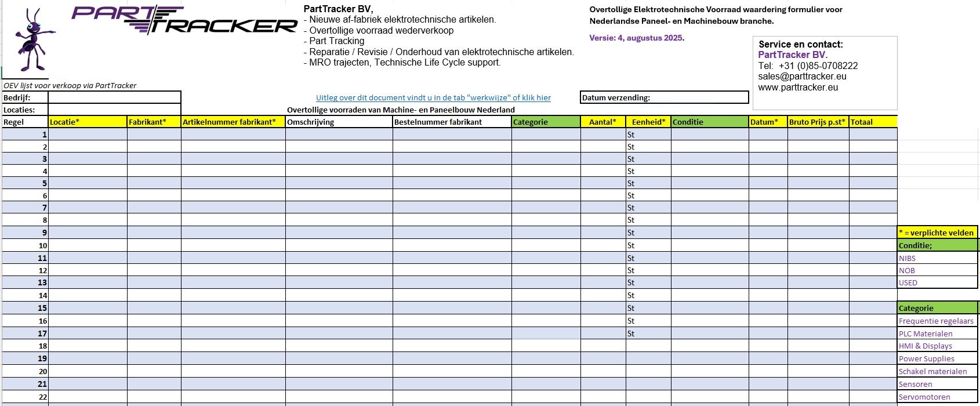
Task: Select the USED condition legend cell
Action: [x=937, y=283]
